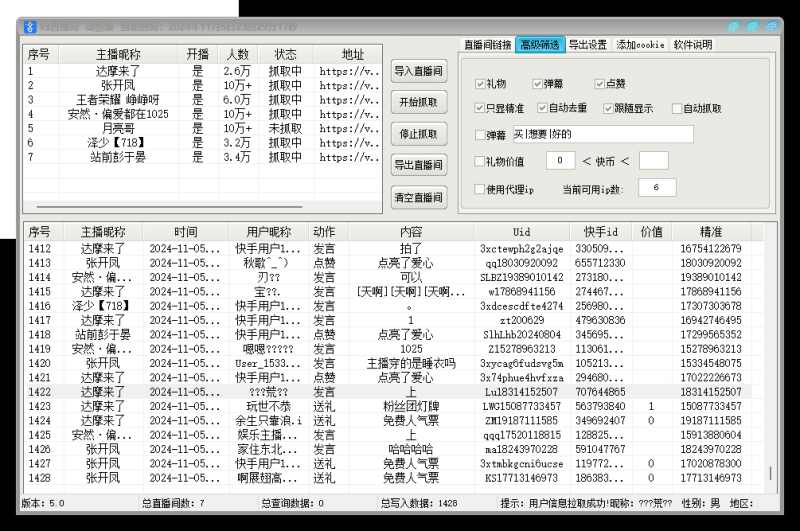The width and height of the screenshot is (800, 531).
Task: Open the 软件说明 tab
Action: point(692,45)
